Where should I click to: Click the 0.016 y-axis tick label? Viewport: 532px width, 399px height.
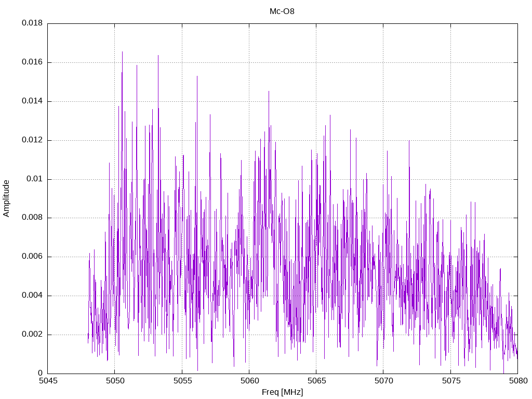[x=32, y=62]
